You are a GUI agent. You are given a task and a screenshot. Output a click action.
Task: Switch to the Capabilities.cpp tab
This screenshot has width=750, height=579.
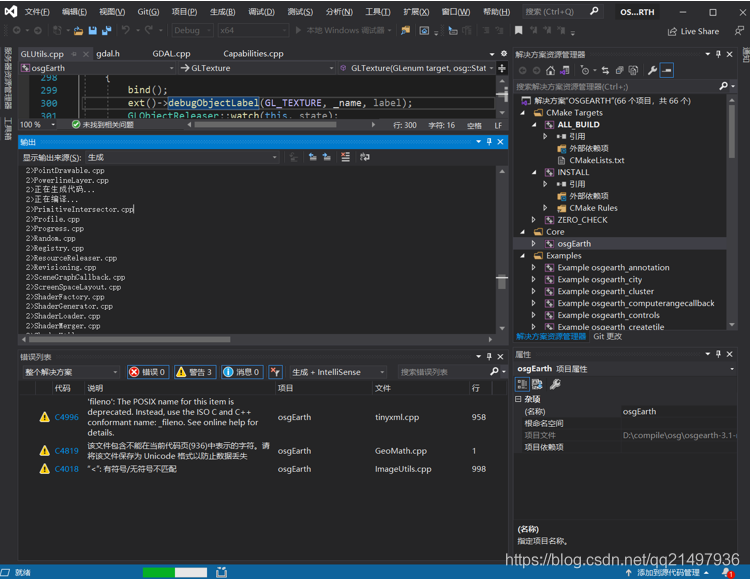(253, 54)
